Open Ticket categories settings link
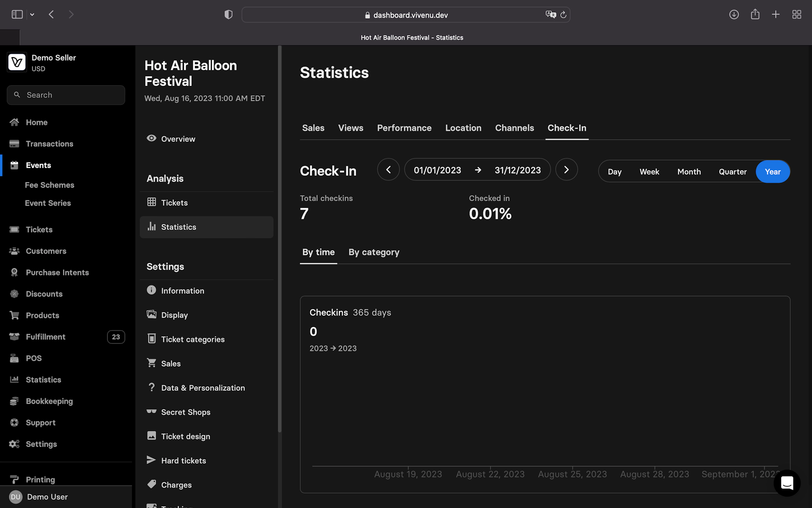Image resolution: width=812 pixels, height=508 pixels. (x=192, y=339)
